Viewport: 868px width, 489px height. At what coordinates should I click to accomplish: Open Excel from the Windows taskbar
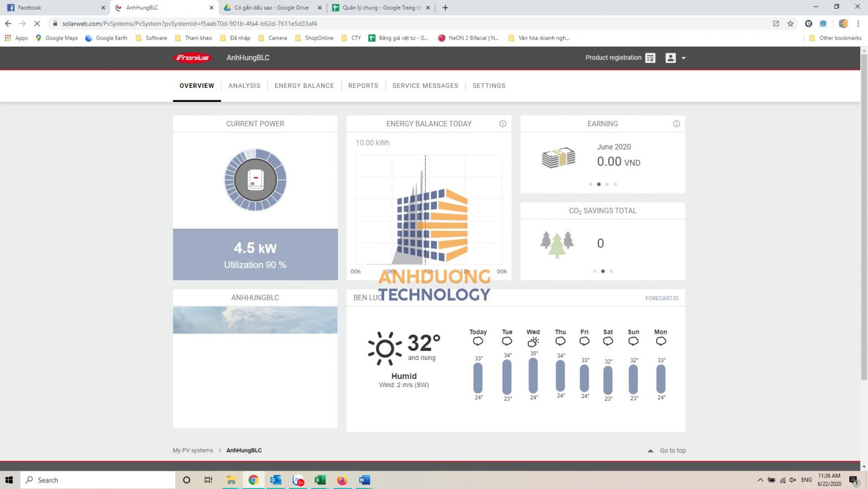point(320,480)
